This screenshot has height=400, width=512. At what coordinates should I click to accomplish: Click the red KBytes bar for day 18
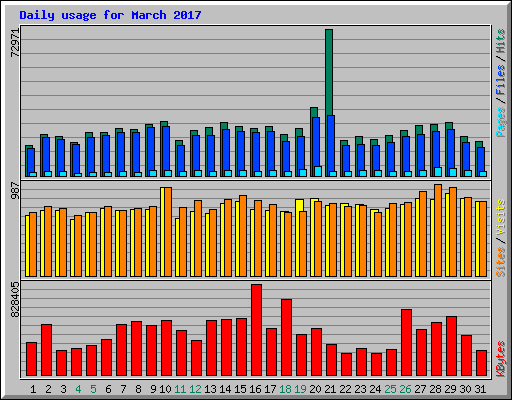point(286,337)
